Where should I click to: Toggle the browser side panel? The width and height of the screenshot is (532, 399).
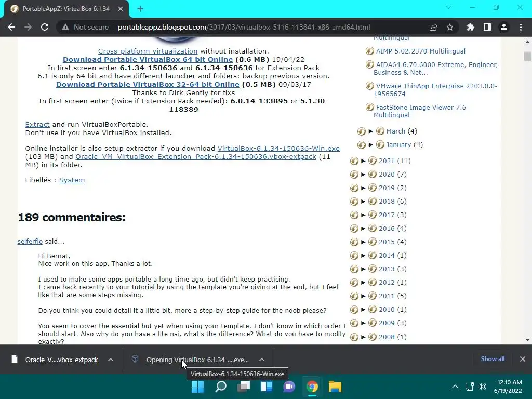487,27
